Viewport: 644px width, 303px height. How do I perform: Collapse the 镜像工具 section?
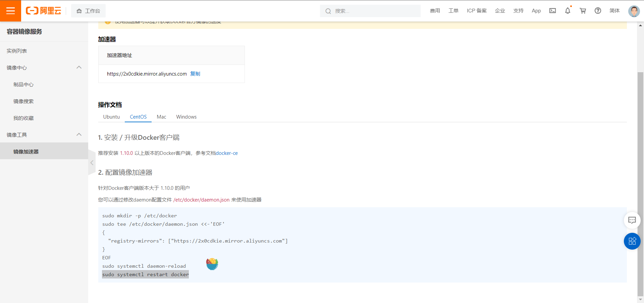(x=79, y=135)
